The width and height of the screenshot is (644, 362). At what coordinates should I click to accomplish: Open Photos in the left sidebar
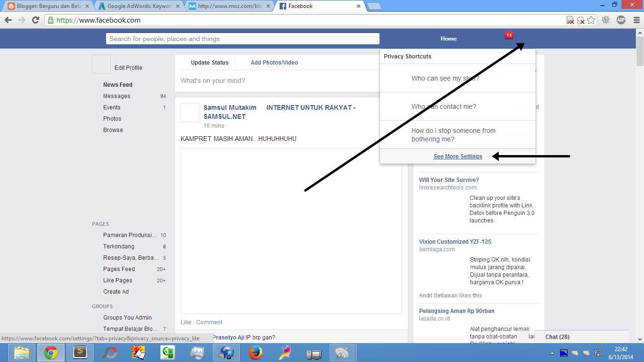point(112,119)
